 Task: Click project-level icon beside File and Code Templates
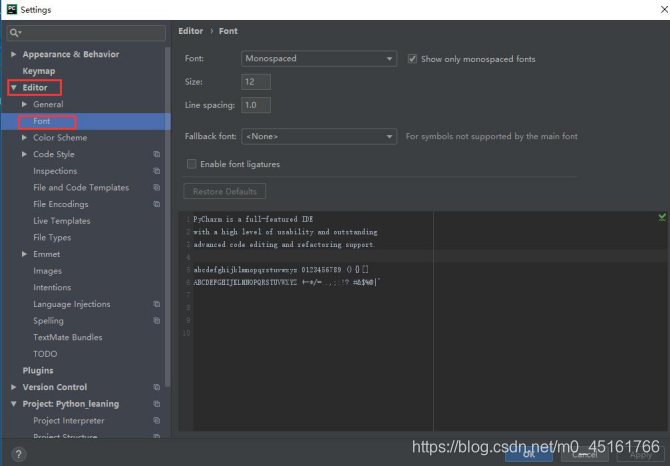coord(157,188)
